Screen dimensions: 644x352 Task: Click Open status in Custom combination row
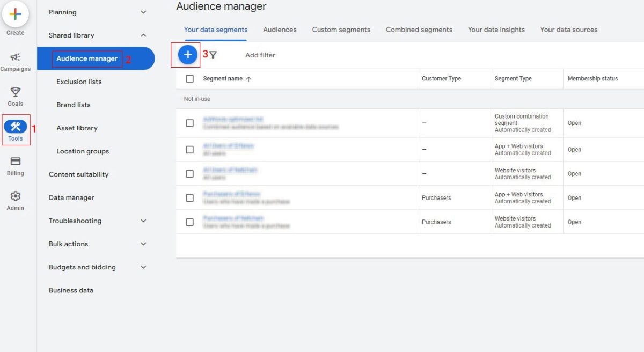coord(574,123)
